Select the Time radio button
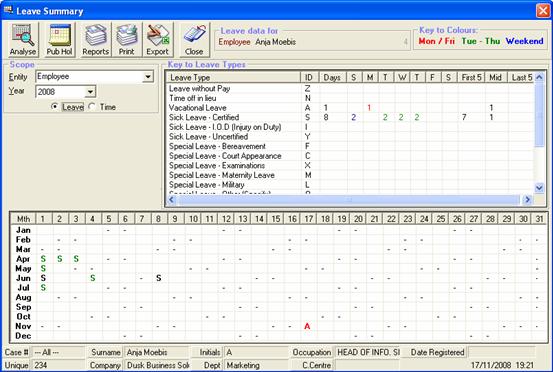553x372 pixels. click(x=92, y=106)
